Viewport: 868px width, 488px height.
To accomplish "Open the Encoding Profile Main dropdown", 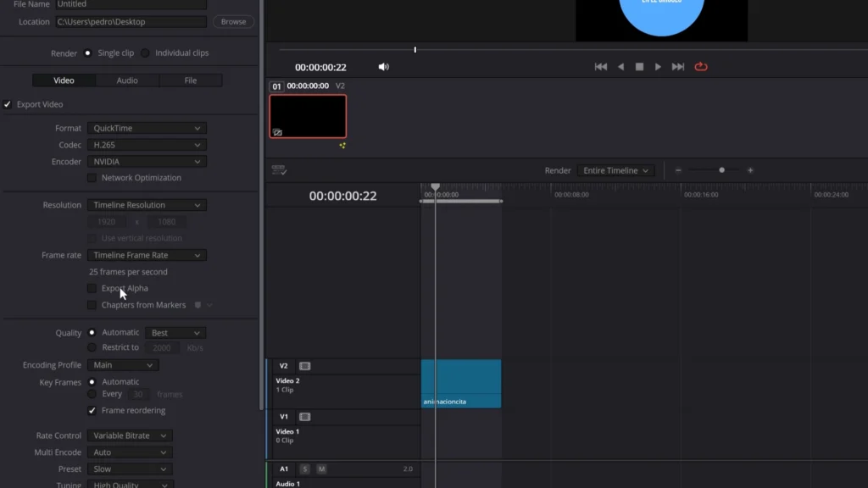I will coord(123,365).
